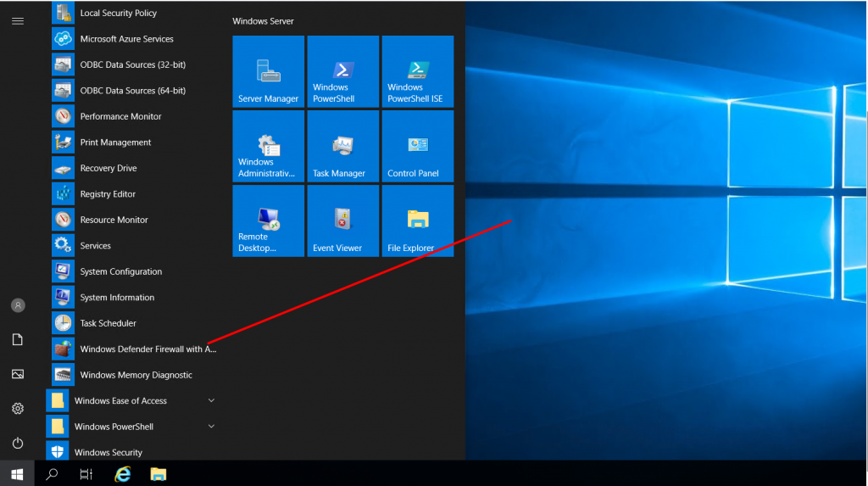
Task: Open the Task Manager tile
Action: 343,146
